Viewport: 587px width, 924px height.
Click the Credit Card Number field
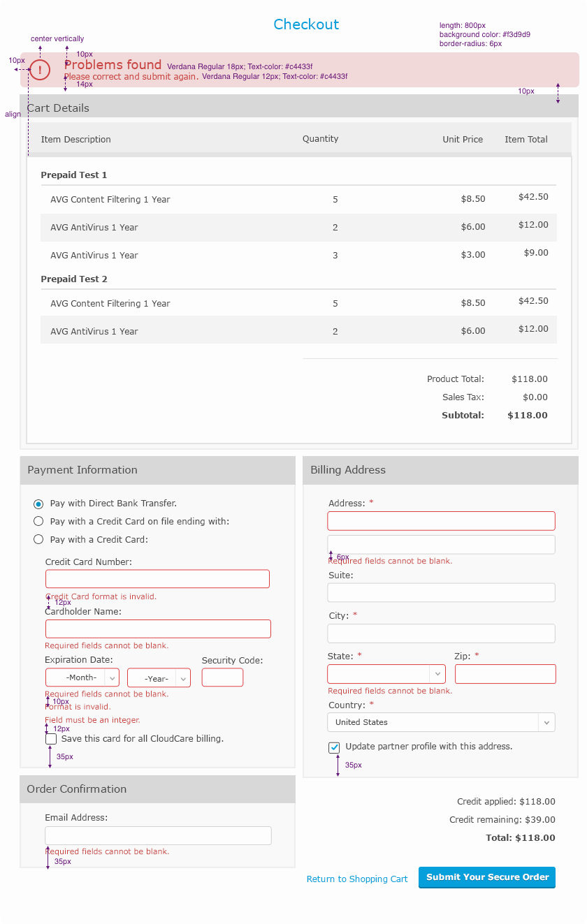point(157,579)
